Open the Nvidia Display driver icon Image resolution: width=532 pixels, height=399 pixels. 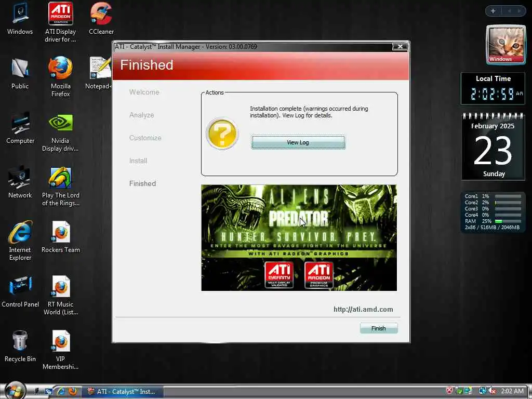point(60,132)
